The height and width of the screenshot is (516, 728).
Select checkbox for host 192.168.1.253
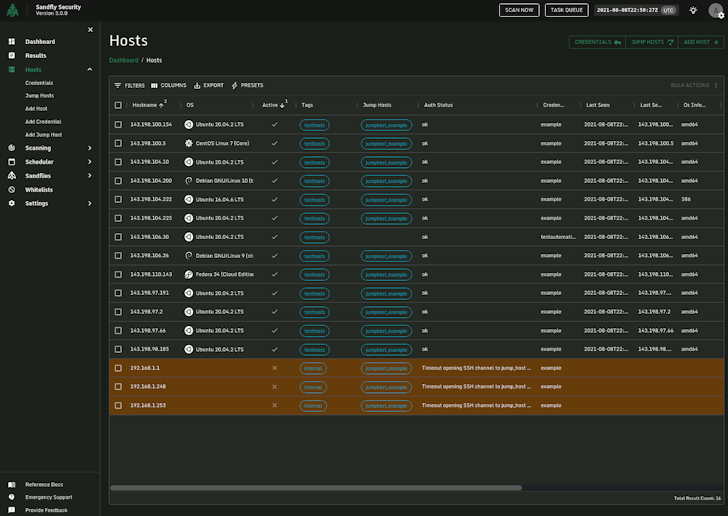tap(118, 405)
